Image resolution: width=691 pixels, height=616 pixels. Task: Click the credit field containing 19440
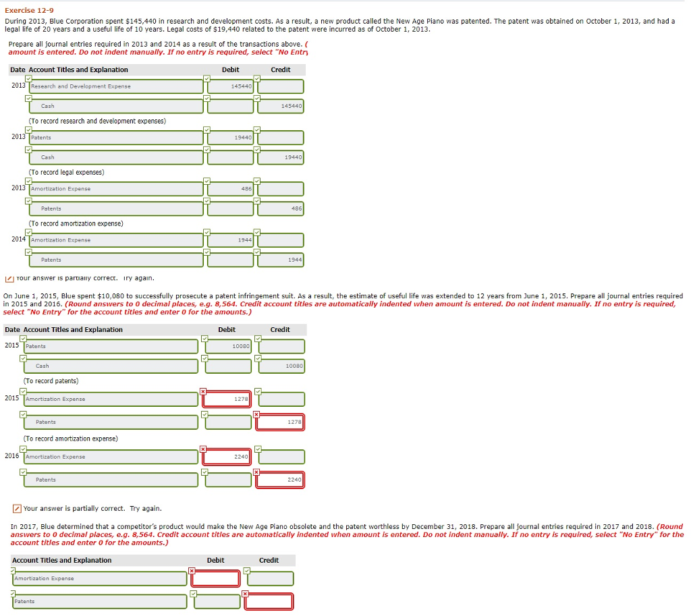[x=281, y=157]
